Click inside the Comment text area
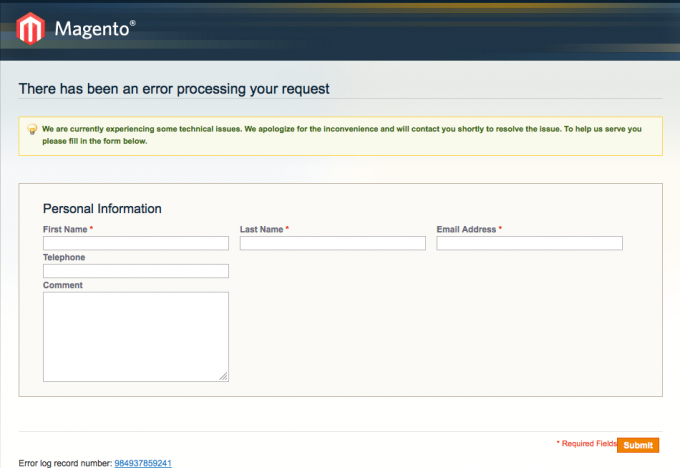 tap(136, 336)
